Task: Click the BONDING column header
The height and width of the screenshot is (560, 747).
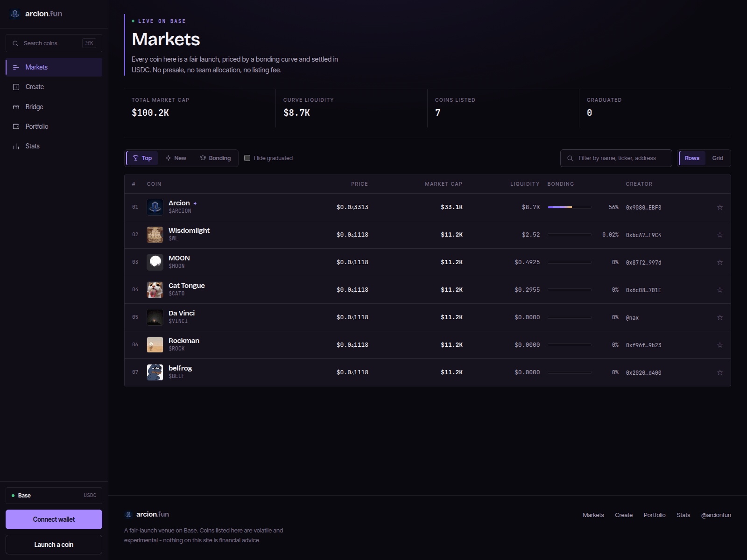Action: 561,184
